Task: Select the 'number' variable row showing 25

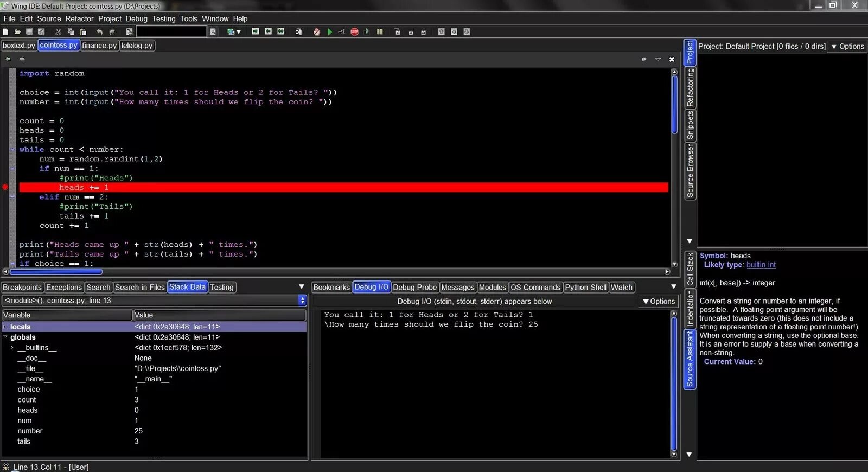Action: coord(154,431)
